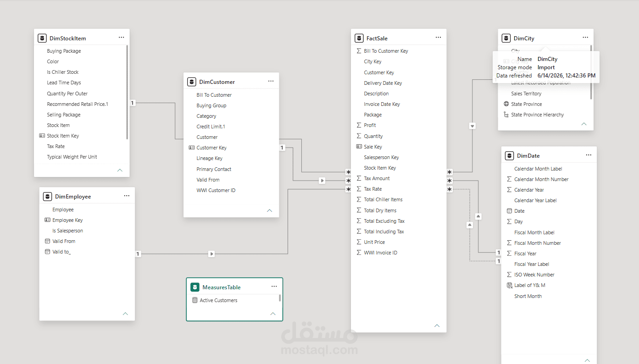Collapse the DimDate table card

tap(587, 360)
